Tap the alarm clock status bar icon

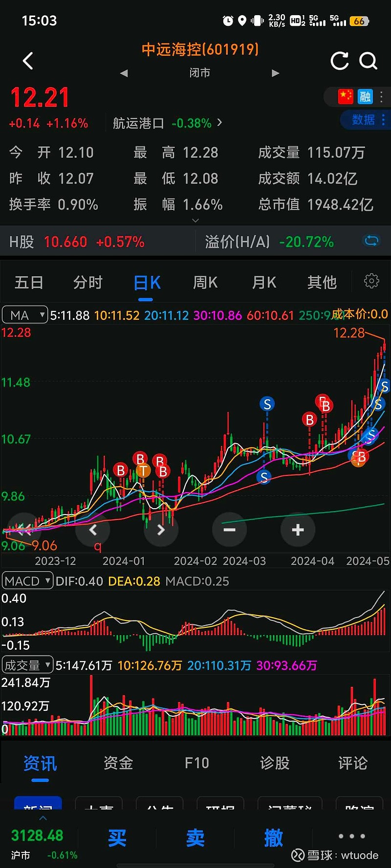(x=228, y=21)
